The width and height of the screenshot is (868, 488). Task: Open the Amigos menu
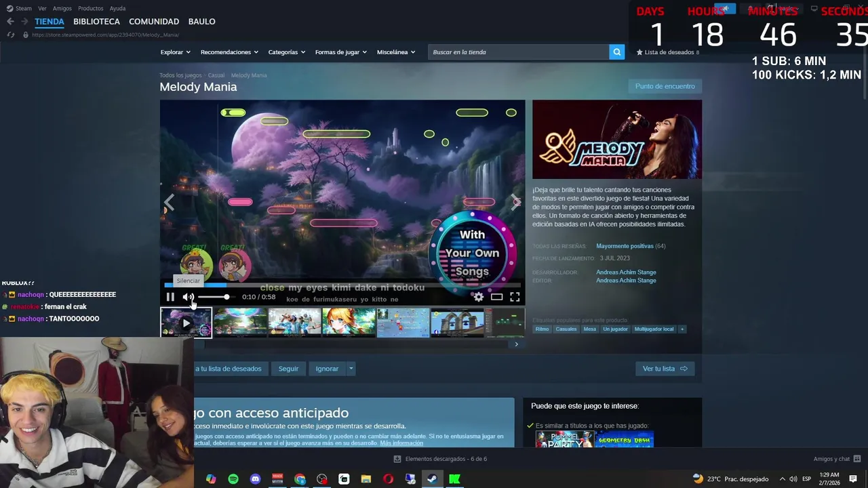(x=62, y=8)
